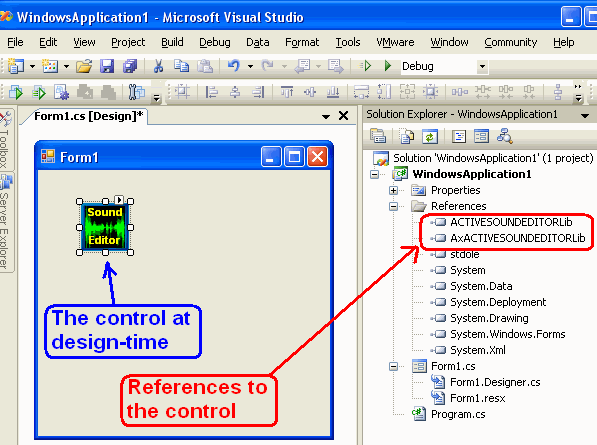Click the Save floppy disk icon

107,66
